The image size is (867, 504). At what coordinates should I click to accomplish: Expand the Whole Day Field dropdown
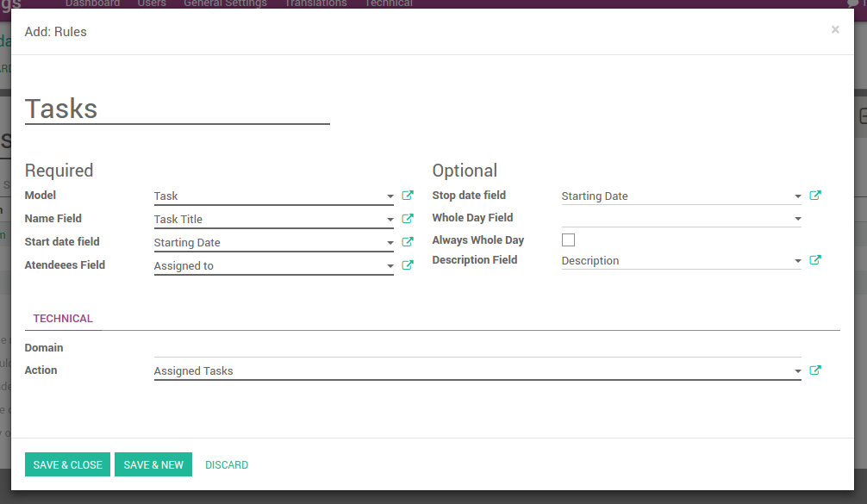[797, 219]
